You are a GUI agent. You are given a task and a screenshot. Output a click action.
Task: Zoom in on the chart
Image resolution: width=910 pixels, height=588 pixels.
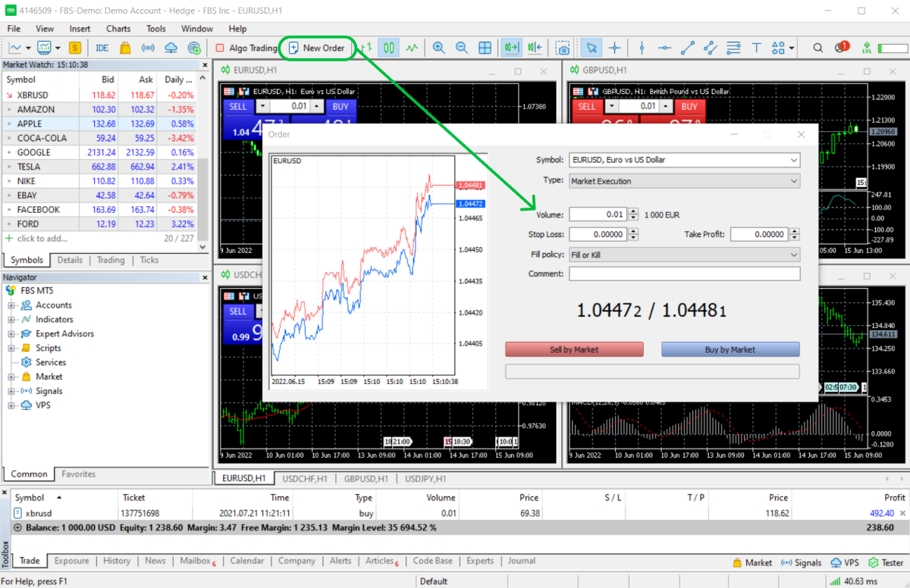coord(438,48)
